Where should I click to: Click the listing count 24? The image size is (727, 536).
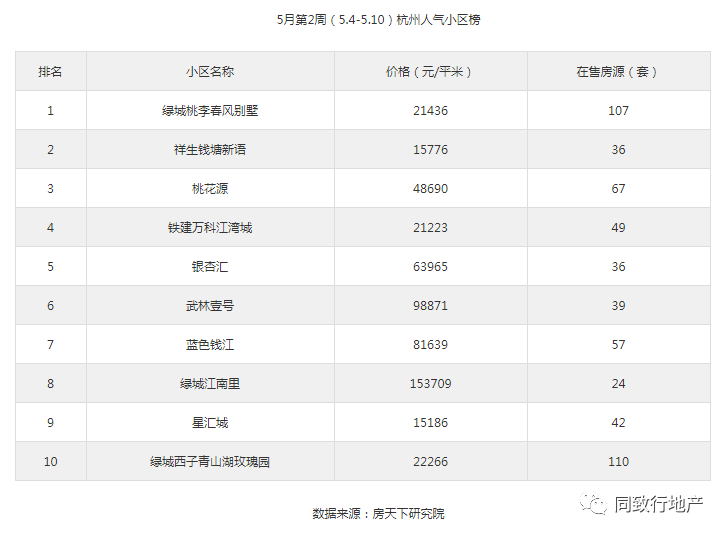tap(618, 383)
